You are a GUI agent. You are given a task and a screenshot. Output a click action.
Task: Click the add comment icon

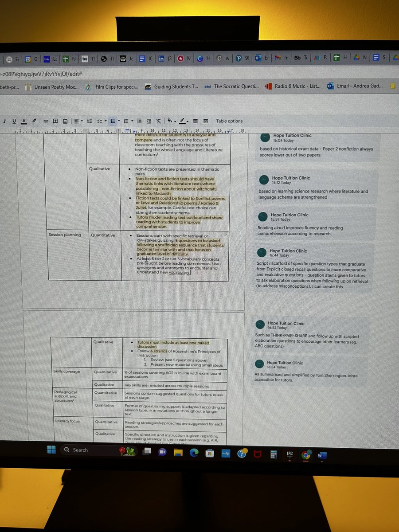click(x=55, y=121)
